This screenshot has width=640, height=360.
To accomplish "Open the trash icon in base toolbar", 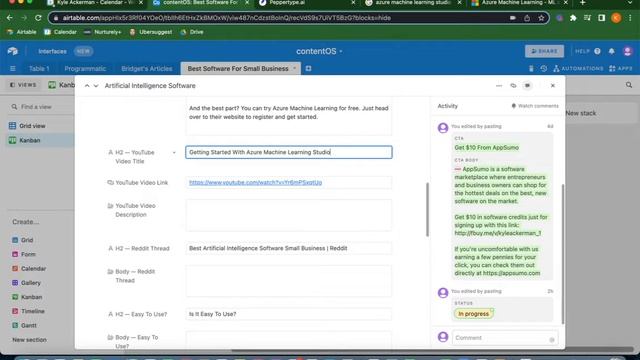I will 531,69.
